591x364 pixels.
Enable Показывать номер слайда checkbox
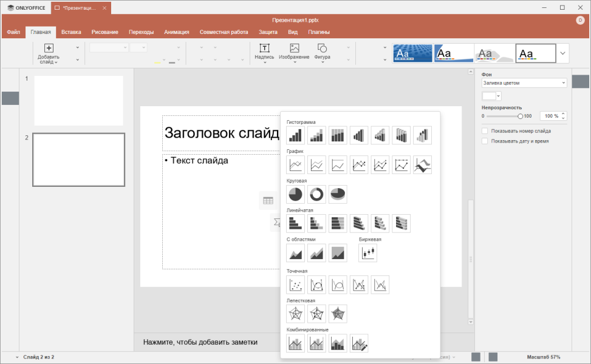(x=485, y=131)
